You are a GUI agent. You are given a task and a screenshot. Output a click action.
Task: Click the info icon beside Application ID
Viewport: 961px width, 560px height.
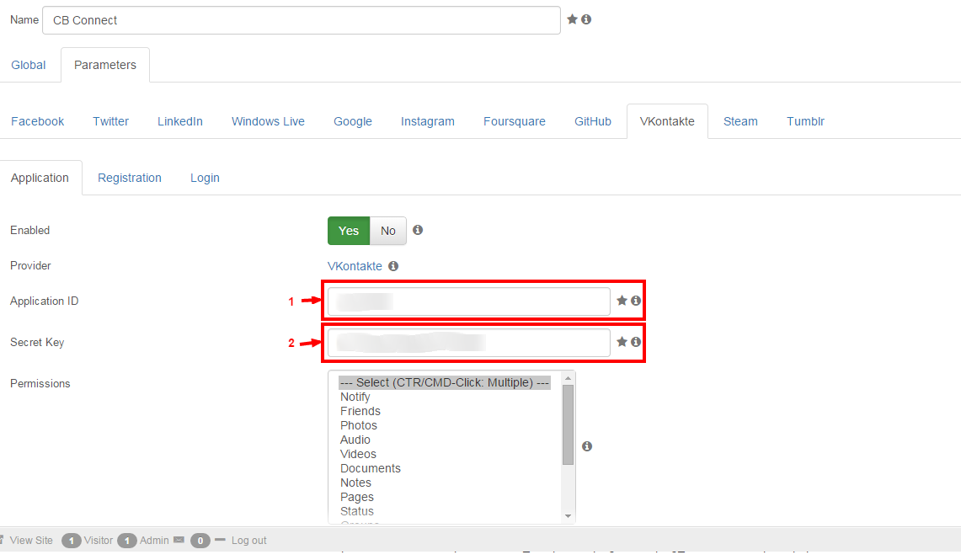point(636,301)
